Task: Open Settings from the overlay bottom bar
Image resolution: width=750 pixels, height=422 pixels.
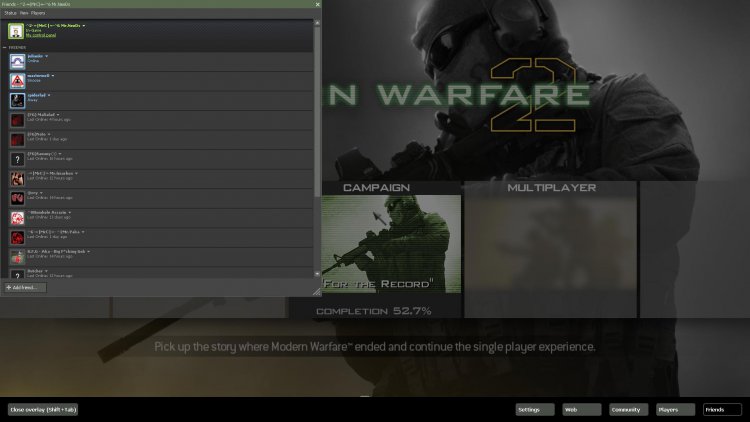Action: (x=535, y=410)
